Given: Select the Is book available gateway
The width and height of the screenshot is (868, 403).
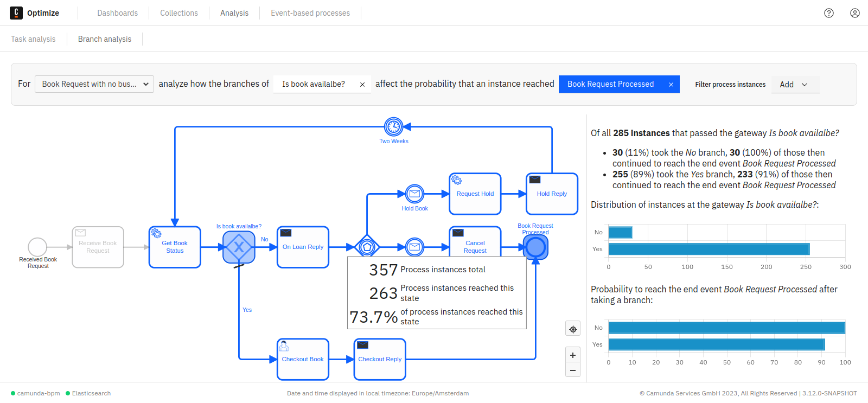Looking at the screenshot, I should click(239, 247).
